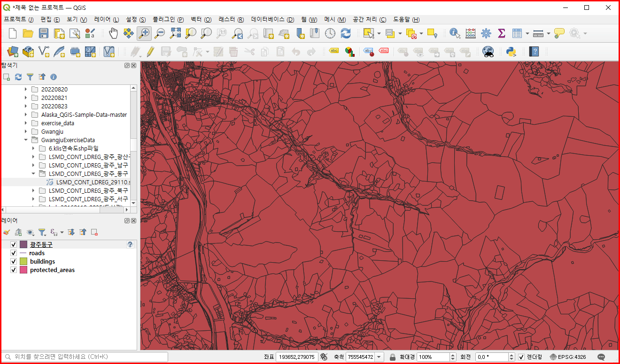
Task: Collapse the LSMD_CONT_LDREG_광주_동구 folder
Action: [33, 174]
